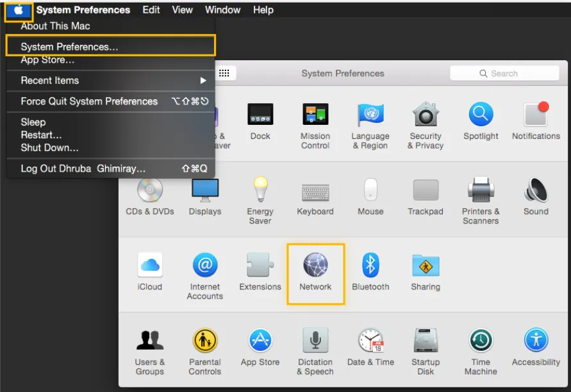Open Mission Control preferences
Image resolution: width=571 pixels, height=392 pixels.
(x=315, y=126)
